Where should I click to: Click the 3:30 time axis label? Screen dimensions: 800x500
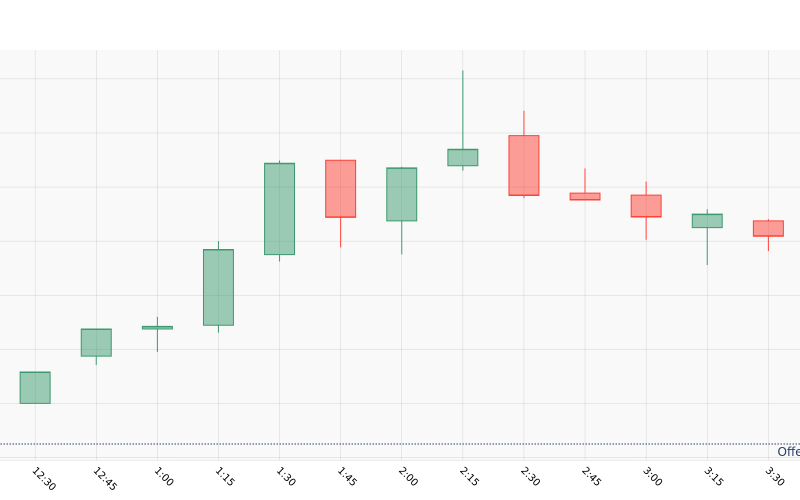click(x=774, y=475)
